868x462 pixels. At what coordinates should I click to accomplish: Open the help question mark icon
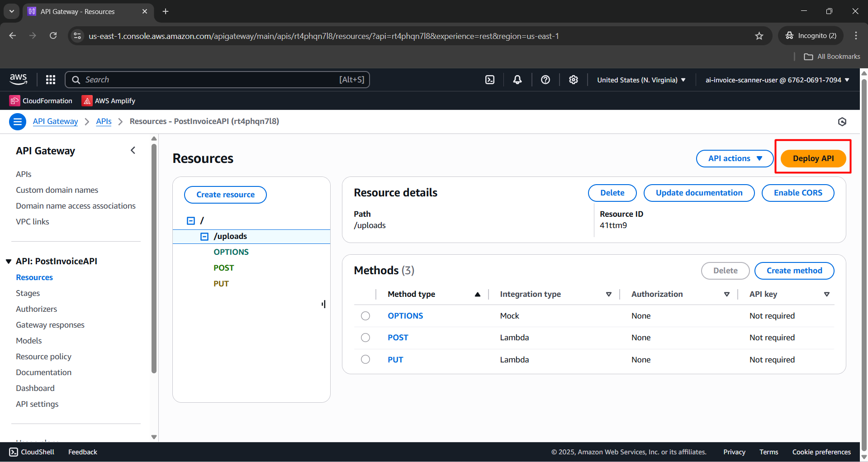[x=545, y=79]
